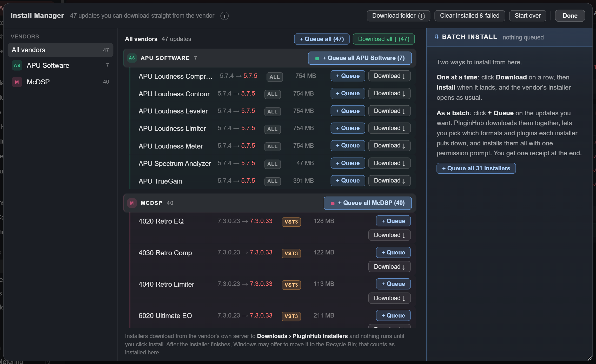This screenshot has height=364, width=596.
Task: Click the nothing queued status text
Action: tap(523, 37)
